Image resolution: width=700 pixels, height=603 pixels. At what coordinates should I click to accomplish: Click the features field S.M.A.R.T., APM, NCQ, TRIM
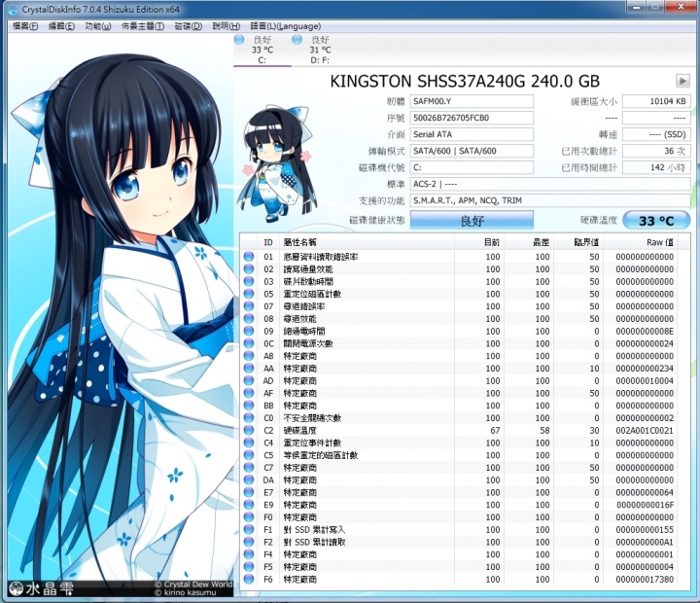[550, 200]
